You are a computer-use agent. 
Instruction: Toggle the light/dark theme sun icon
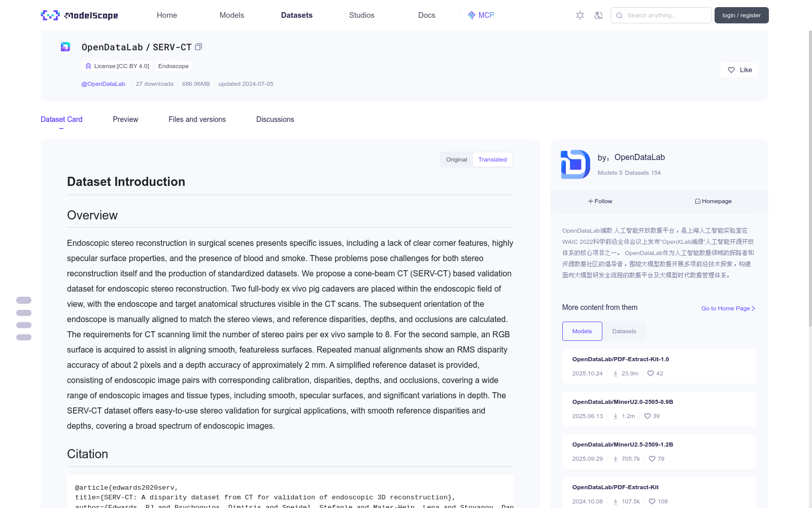(x=580, y=15)
